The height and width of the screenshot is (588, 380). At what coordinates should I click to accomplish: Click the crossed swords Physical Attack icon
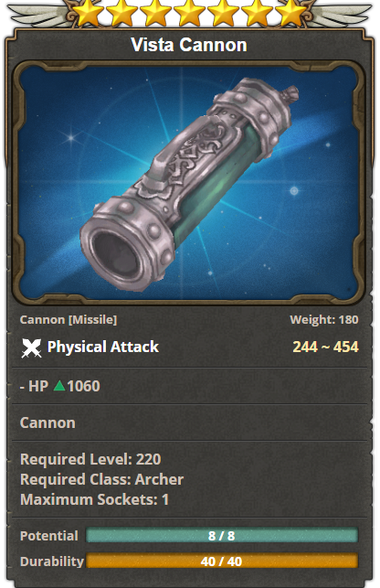[31, 347]
